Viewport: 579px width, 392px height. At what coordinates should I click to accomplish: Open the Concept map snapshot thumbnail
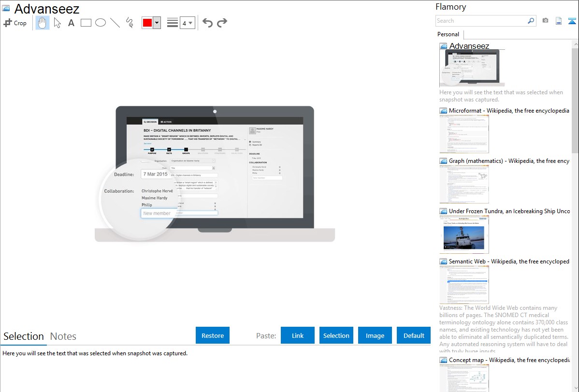464,378
